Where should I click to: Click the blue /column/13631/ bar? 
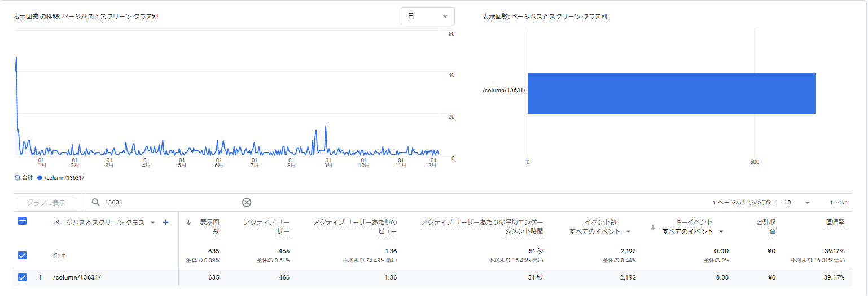click(672, 93)
